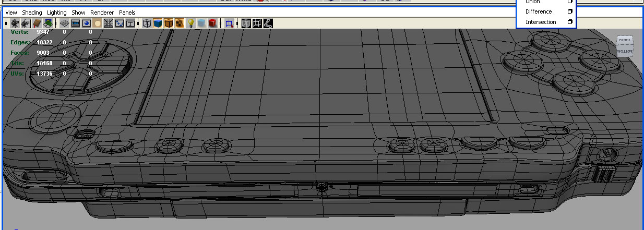
Task: Open the Panels menu
Action: (x=127, y=13)
